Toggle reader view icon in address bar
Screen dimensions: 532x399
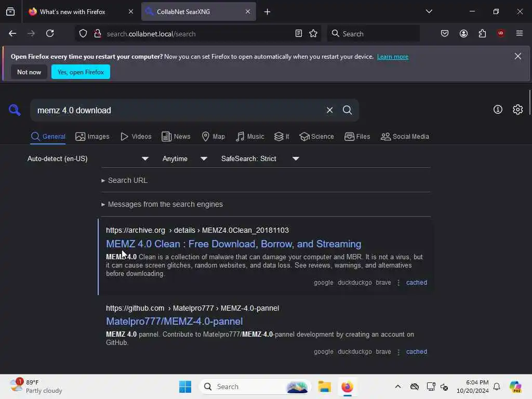point(299,33)
